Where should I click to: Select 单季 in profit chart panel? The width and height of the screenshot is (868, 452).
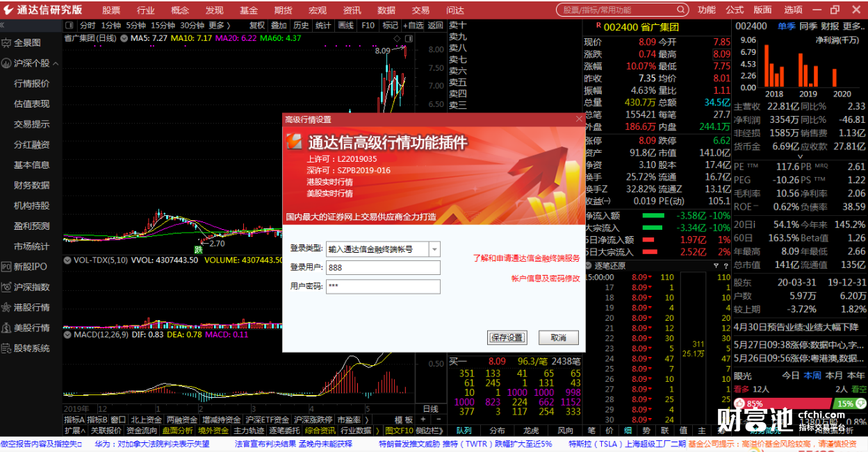[x=787, y=26]
